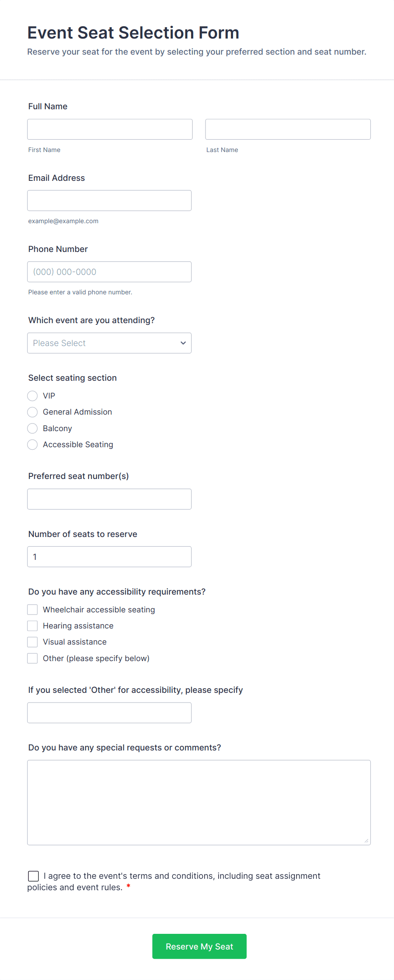Screen dimensions: 394x980
Task: Click the Phone Number field
Action: pos(109,272)
